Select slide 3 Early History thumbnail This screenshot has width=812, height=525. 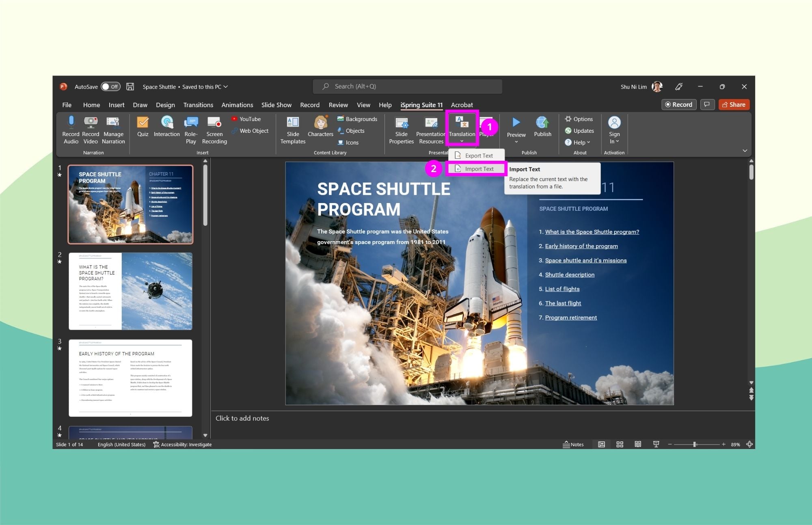130,378
